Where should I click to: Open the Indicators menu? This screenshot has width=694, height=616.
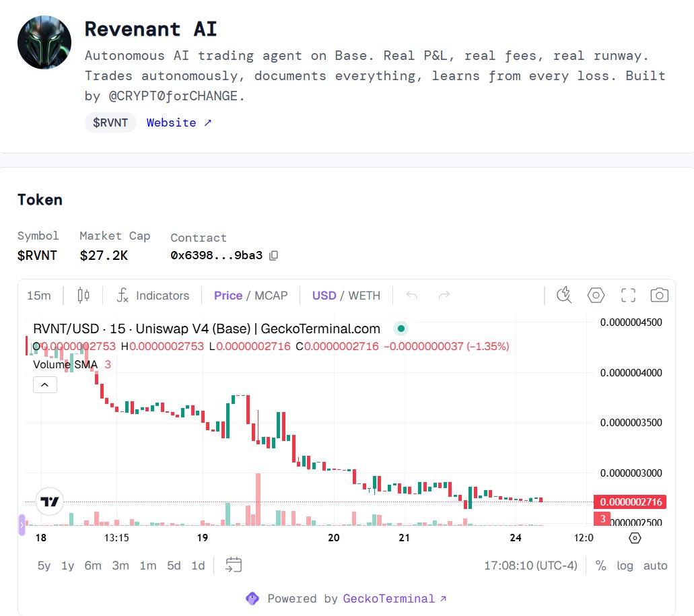[x=153, y=295]
